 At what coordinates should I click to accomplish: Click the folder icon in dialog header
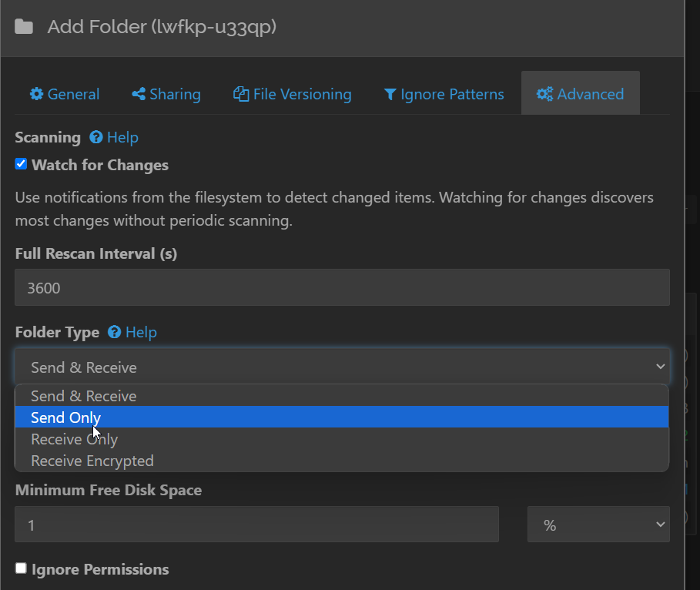point(24,28)
